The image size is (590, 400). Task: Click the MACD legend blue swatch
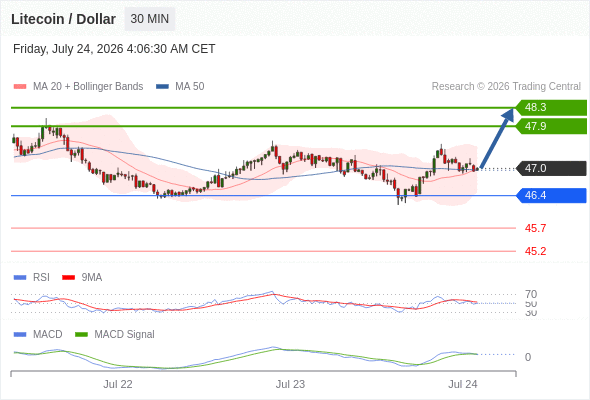point(20,335)
